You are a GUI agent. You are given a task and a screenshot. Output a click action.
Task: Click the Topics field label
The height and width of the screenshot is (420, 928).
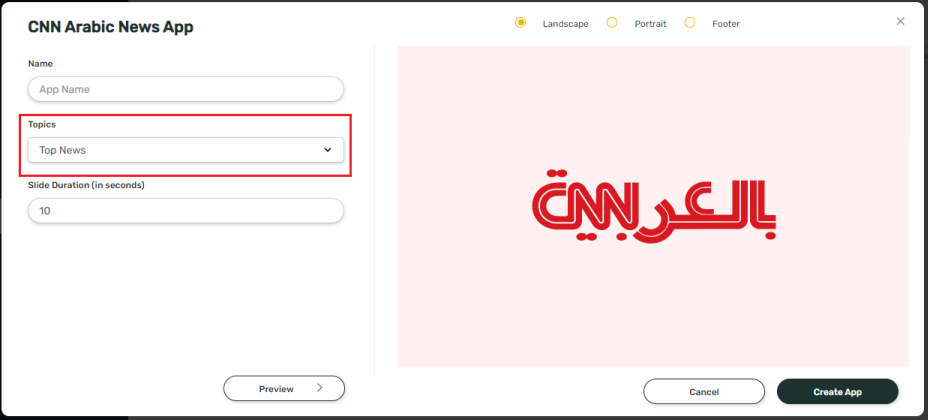42,124
